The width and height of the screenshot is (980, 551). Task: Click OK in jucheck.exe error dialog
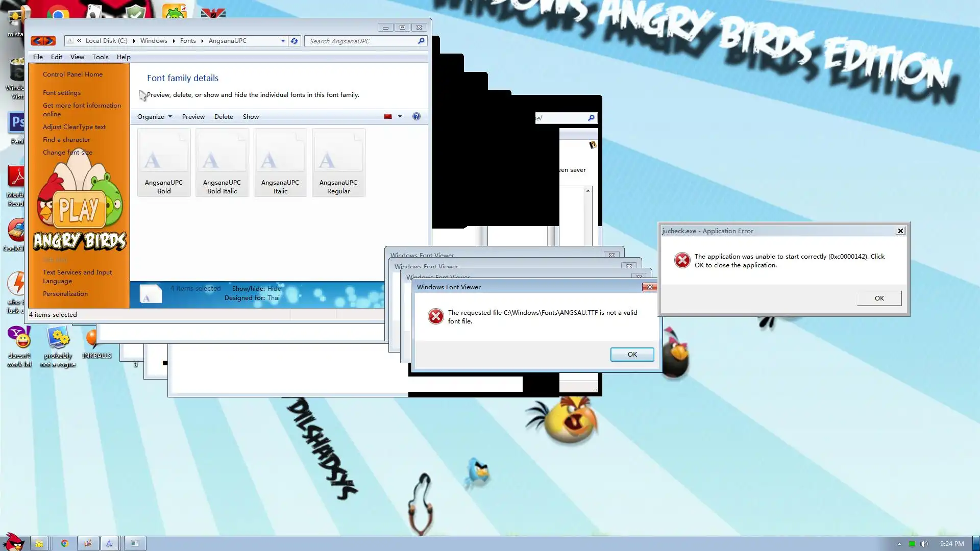click(878, 298)
